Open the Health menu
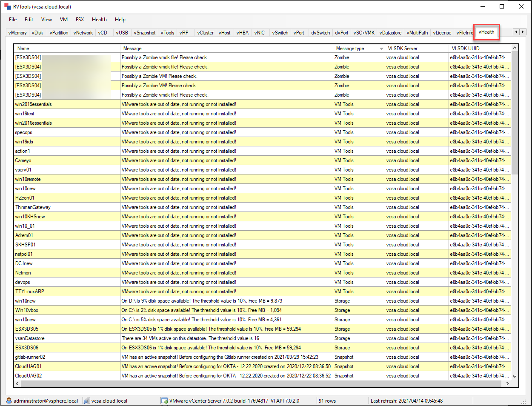The image size is (532, 406). (99, 19)
